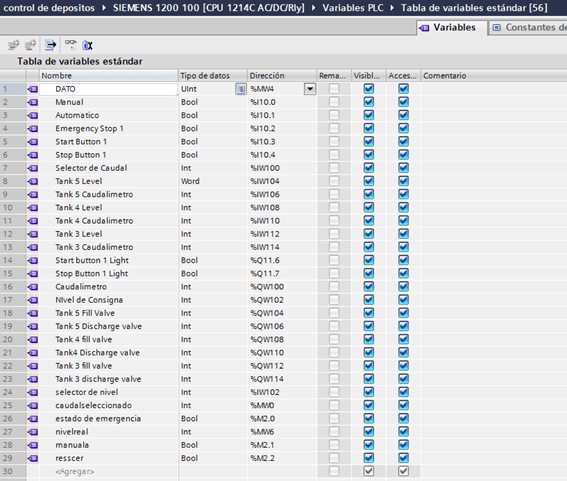Switch to the Variables tab

[451, 27]
